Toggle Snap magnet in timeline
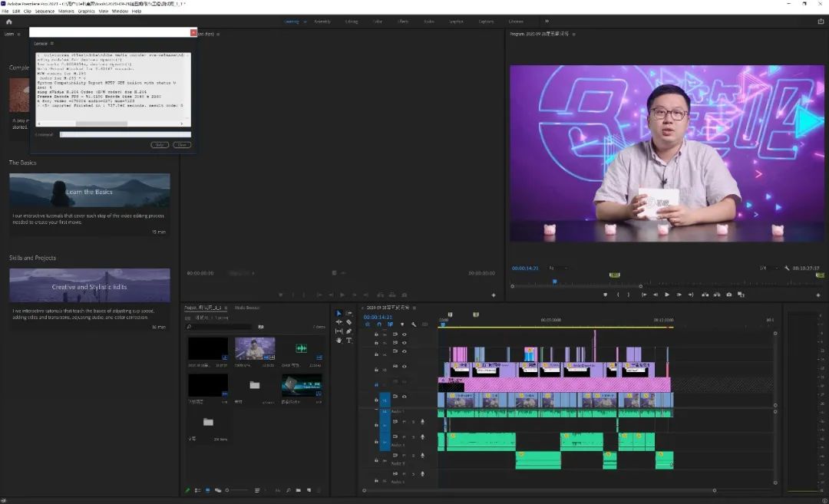Screen dimensions: 829x504 click(379, 324)
